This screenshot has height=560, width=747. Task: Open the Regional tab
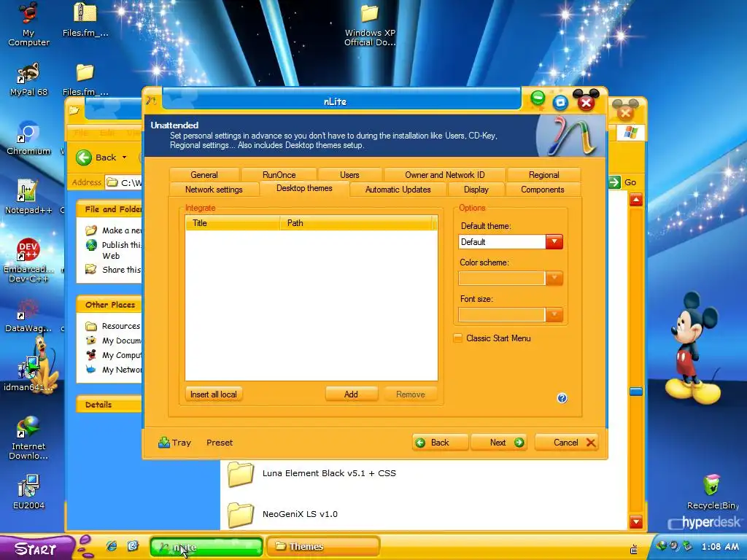click(x=544, y=175)
